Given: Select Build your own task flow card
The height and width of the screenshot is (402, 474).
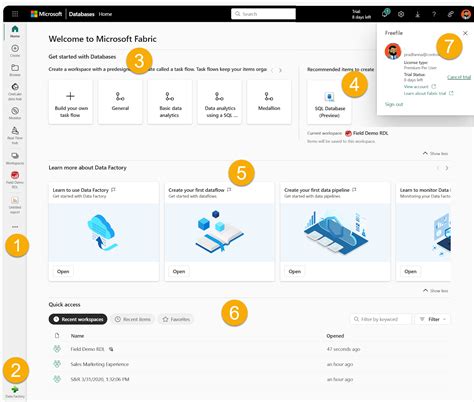Looking at the screenshot, I should tap(71, 102).
